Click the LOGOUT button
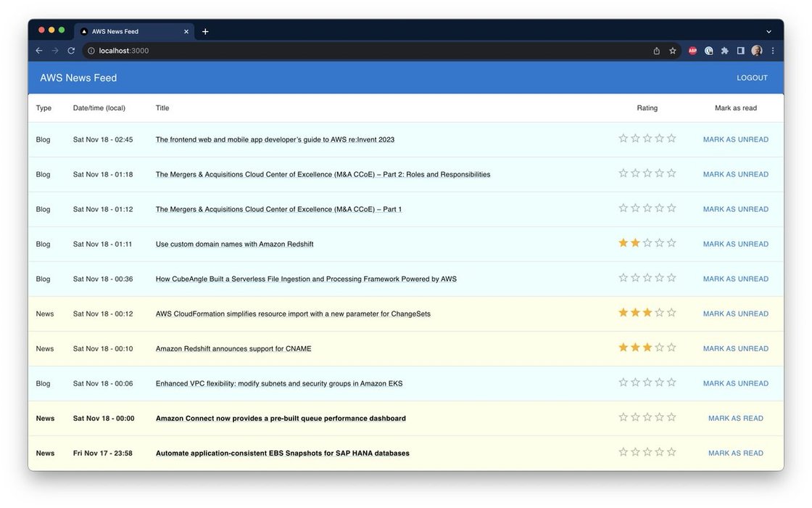812x508 pixels. (752, 78)
